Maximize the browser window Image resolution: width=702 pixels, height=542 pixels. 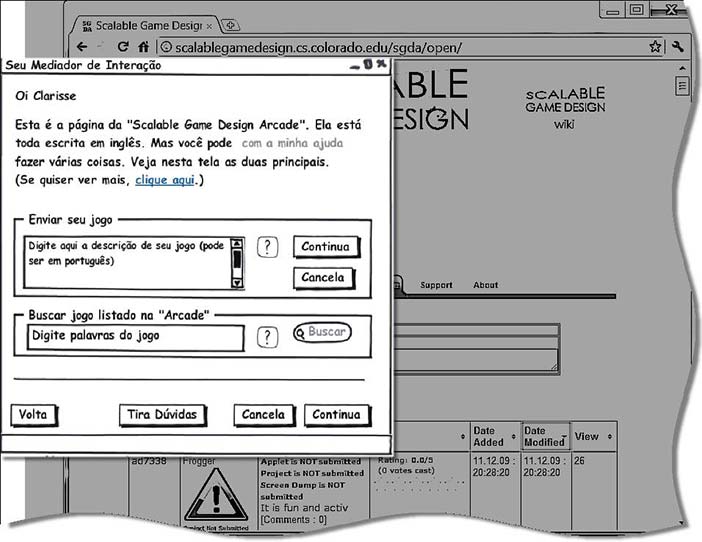pyautogui.click(x=637, y=9)
